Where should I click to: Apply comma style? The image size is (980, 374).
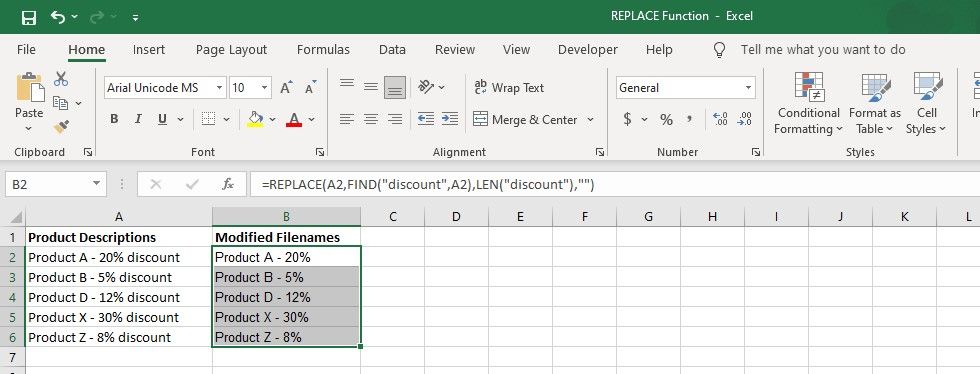689,119
